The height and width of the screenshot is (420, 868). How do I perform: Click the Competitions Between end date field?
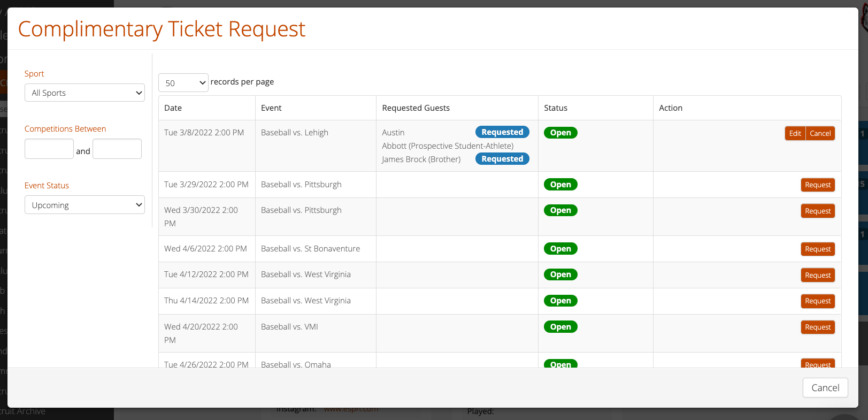(117, 149)
